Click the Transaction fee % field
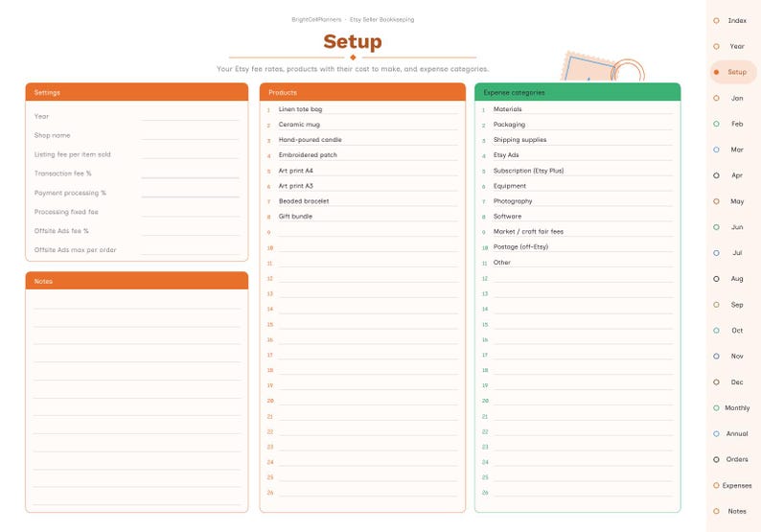The height and width of the screenshot is (532, 761). point(190,173)
